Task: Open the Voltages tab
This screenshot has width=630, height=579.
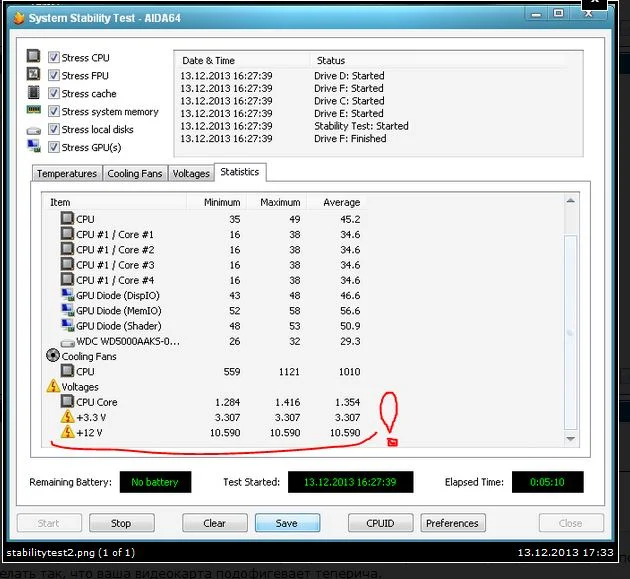Action: tap(191, 174)
